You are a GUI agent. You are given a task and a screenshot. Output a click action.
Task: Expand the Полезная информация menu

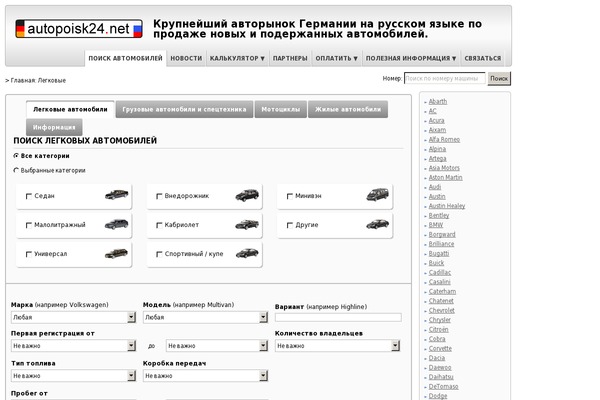(x=411, y=58)
